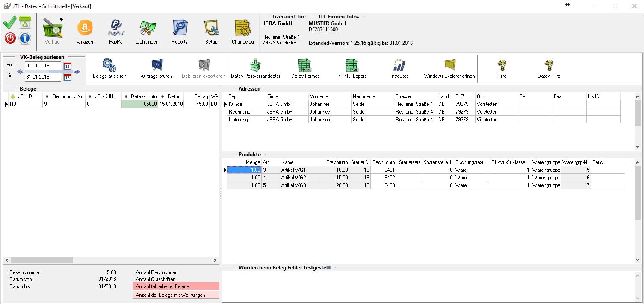Image resolution: width=644 pixels, height=304 pixels.
Task: Open calendar for the 'bis' date
Action: 68,77
